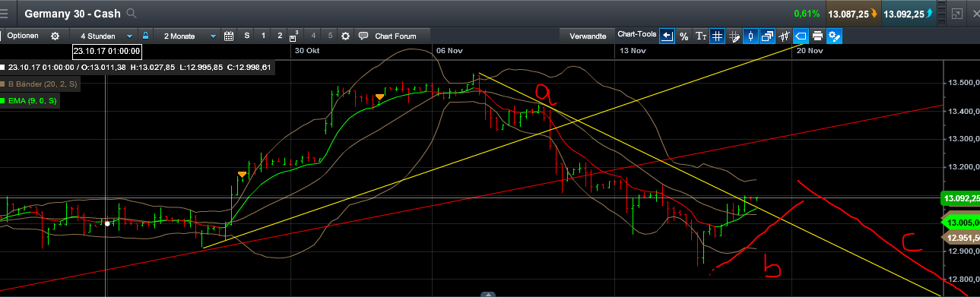Open the chart tools settings with pencil-gear
Image resolution: width=980 pixels, height=297 pixels.
(x=834, y=36)
